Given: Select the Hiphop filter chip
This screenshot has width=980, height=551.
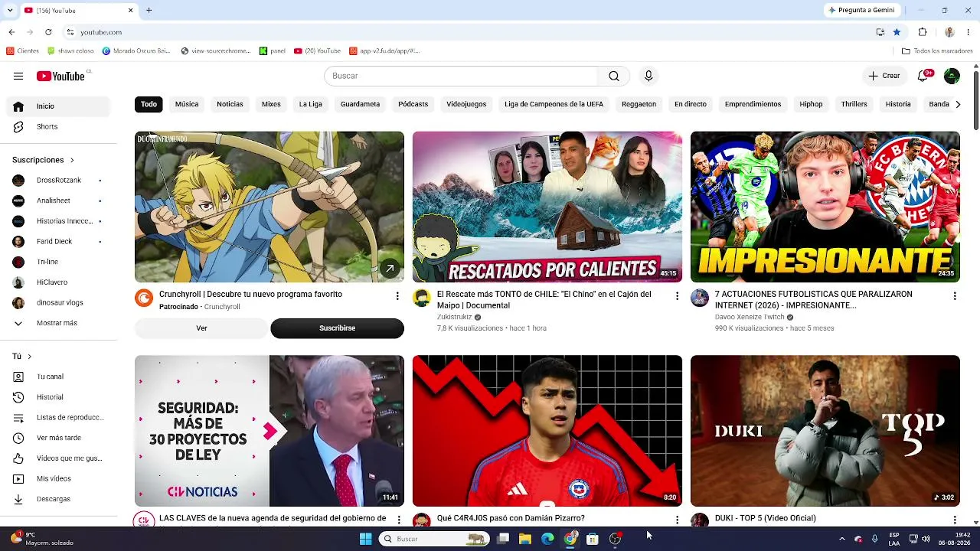Looking at the screenshot, I should [x=811, y=104].
